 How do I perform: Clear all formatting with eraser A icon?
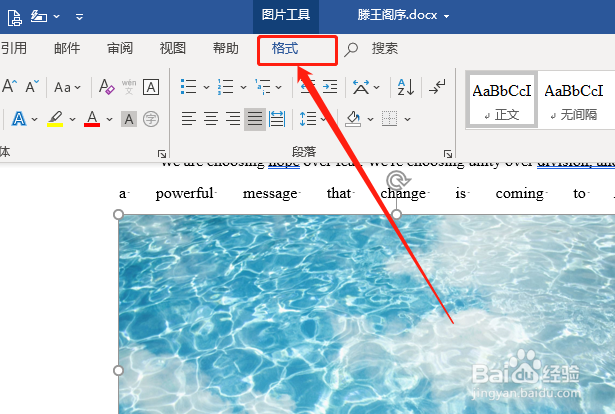click(107, 87)
